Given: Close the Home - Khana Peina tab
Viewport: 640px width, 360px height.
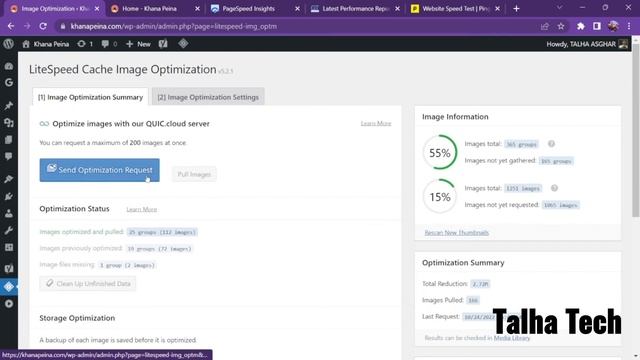Looking at the screenshot, I should tap(197, 9).
